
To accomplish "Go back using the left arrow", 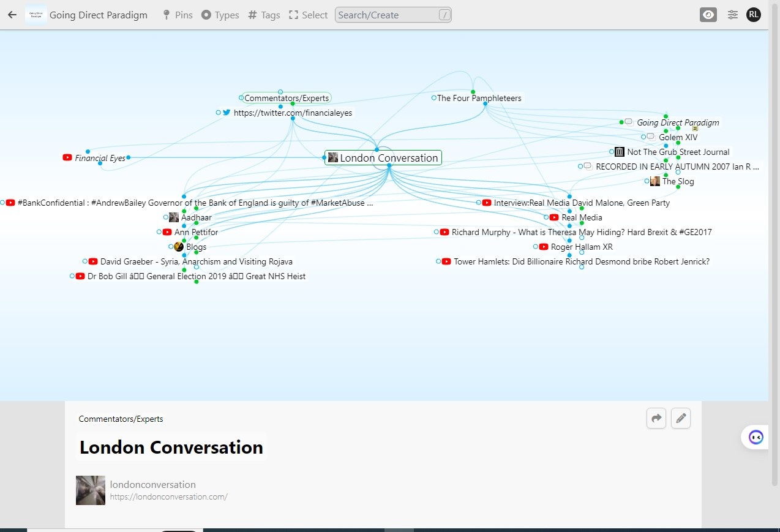I will (12, 15).
